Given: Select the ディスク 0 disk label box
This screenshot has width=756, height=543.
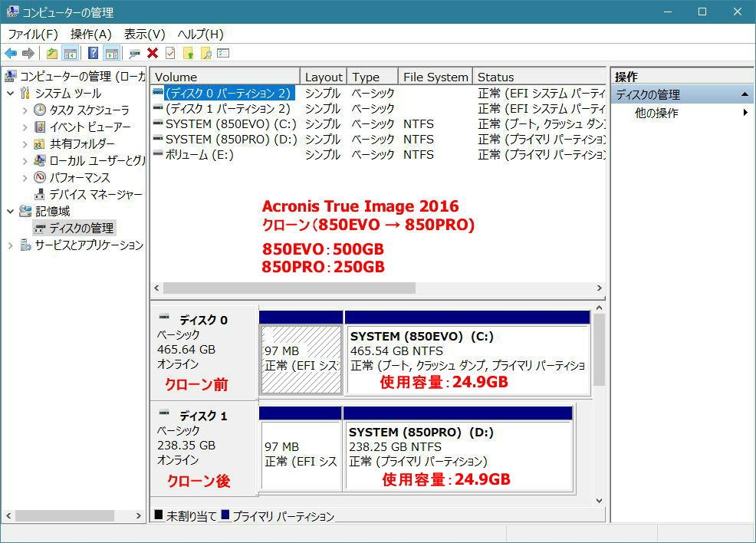Looking at the screenshot, I should click(x=203, y=354).
